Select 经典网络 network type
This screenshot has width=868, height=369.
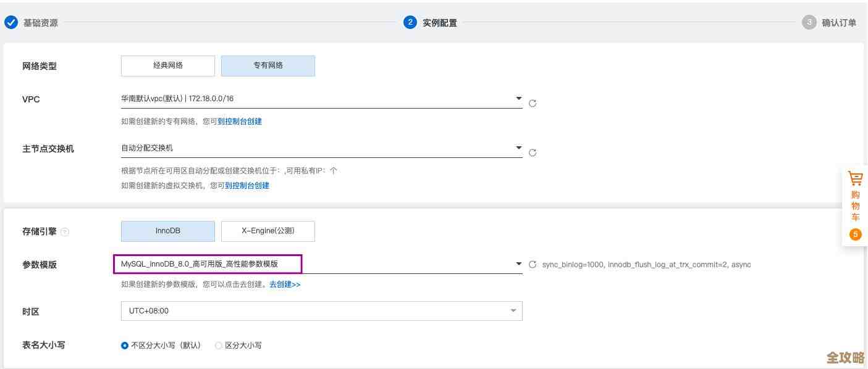167,65
